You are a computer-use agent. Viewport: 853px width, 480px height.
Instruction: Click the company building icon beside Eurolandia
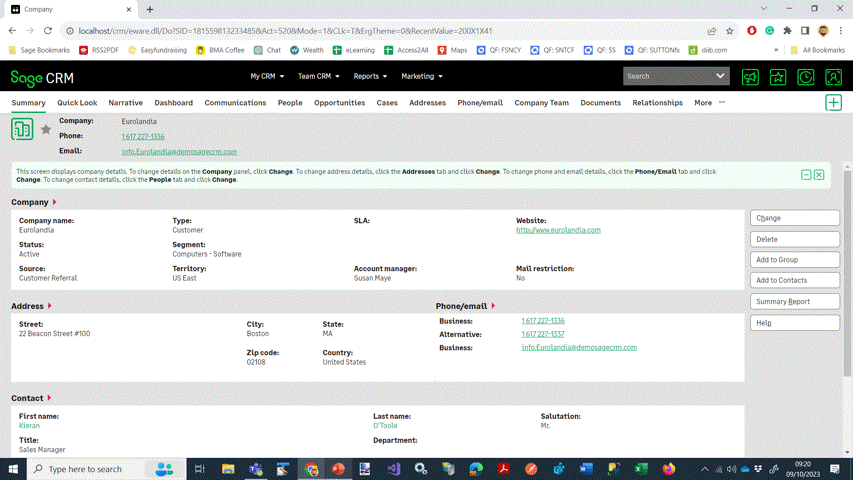point(22,129)
